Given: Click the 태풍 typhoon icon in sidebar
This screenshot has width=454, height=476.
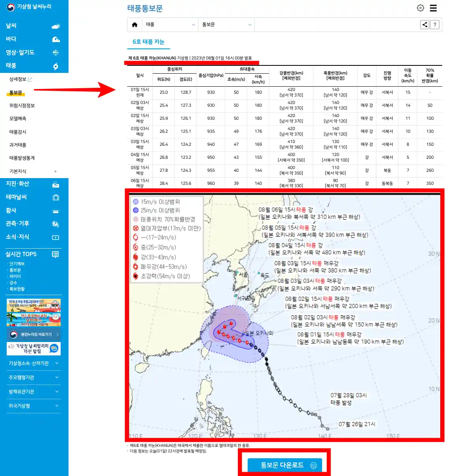Looking at the screenshot, I should 56,66.
